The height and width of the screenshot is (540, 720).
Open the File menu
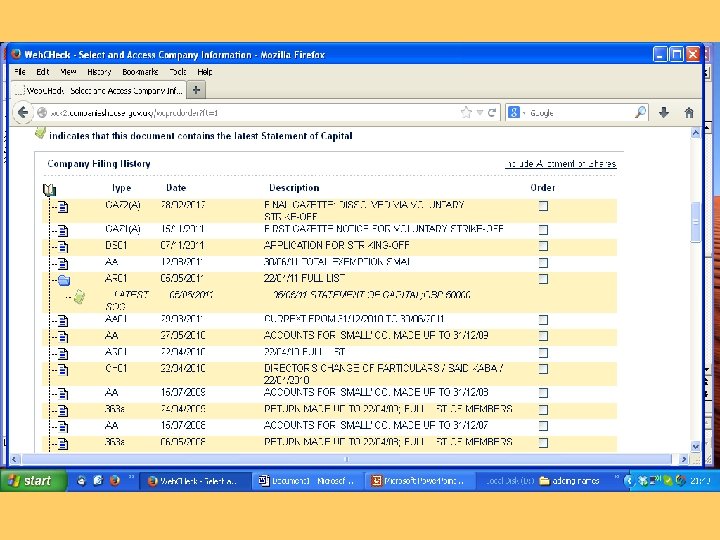(x=20, y=72)
